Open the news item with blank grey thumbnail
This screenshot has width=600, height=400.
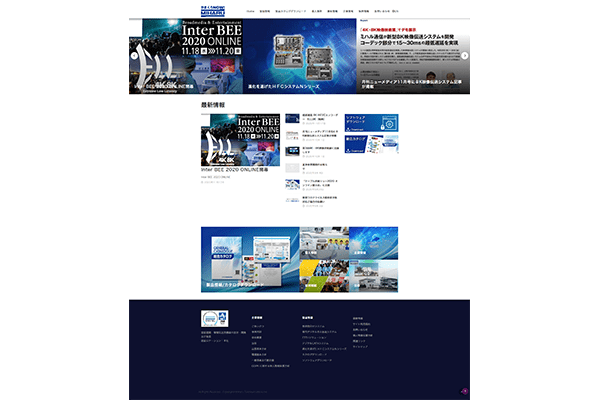[312, 168]
